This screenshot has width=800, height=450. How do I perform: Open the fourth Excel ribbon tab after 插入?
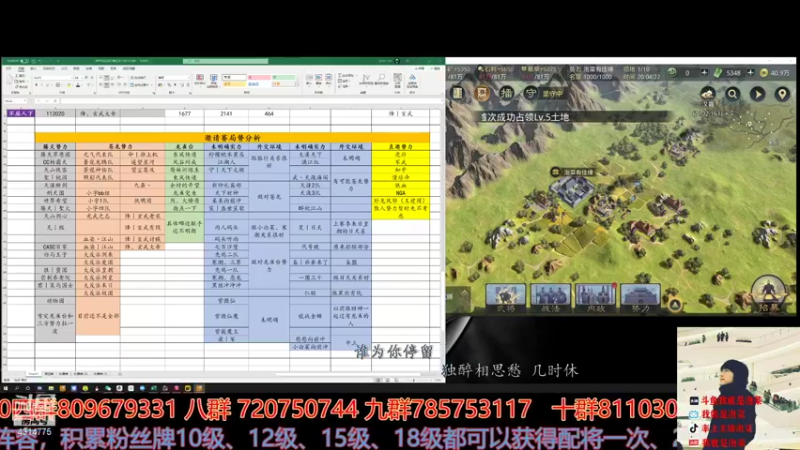click(49, 68)
